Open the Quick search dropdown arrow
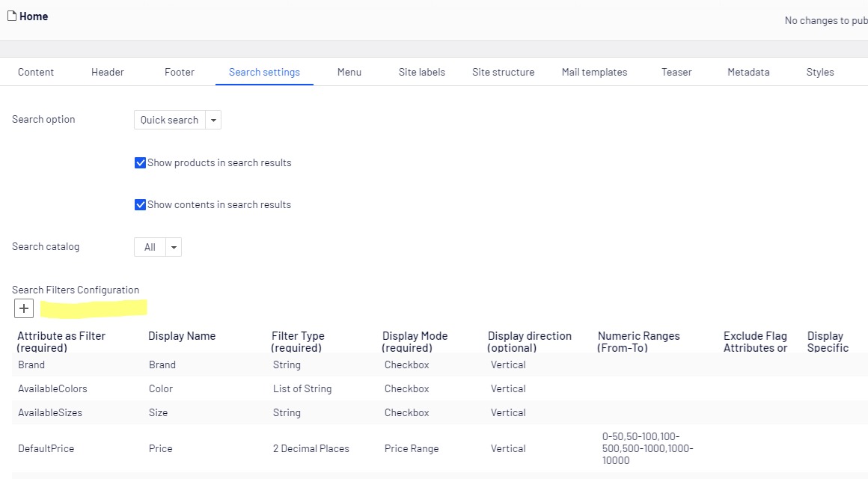 tap(213, 120)
